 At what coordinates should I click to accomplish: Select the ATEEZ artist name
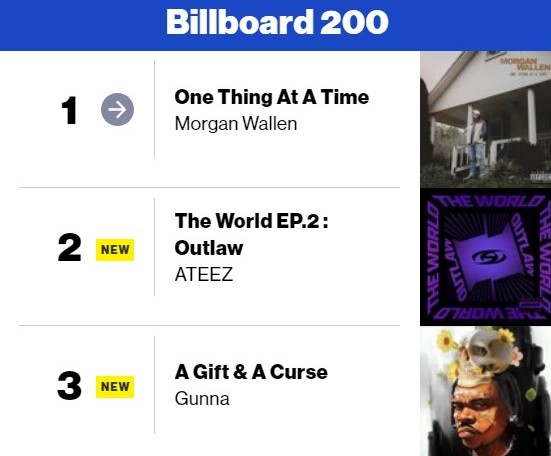pos(204,274)
